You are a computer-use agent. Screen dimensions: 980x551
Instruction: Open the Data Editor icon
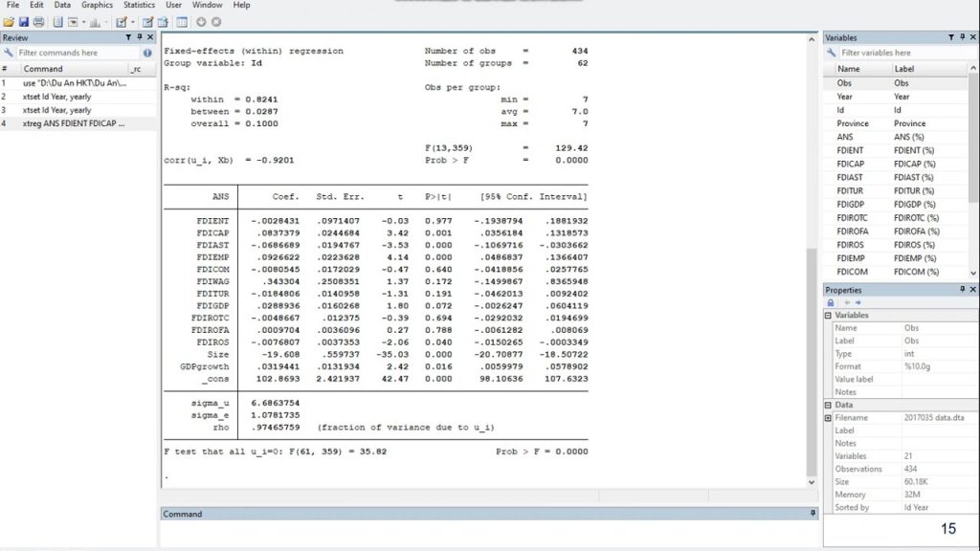(149, 21)
